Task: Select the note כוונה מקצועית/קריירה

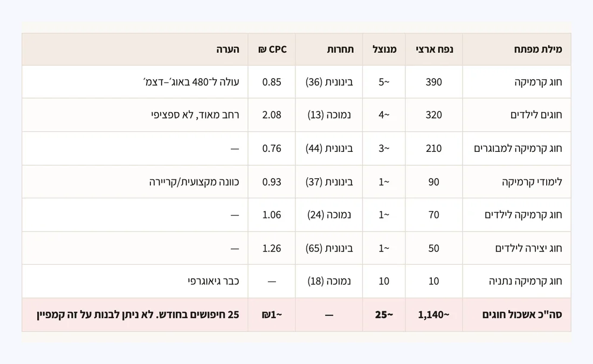Action: (194, 182)
